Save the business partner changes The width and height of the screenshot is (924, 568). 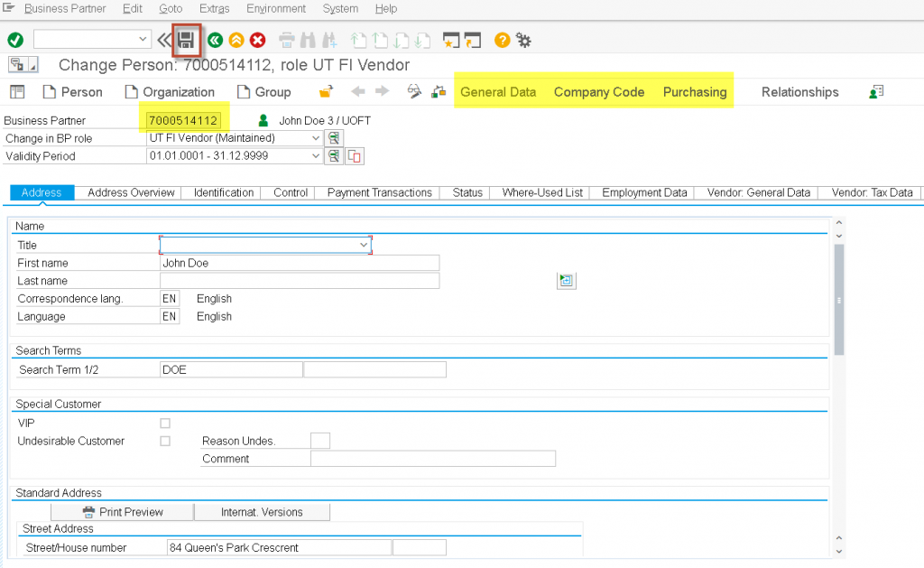click(x=187, y=40)
